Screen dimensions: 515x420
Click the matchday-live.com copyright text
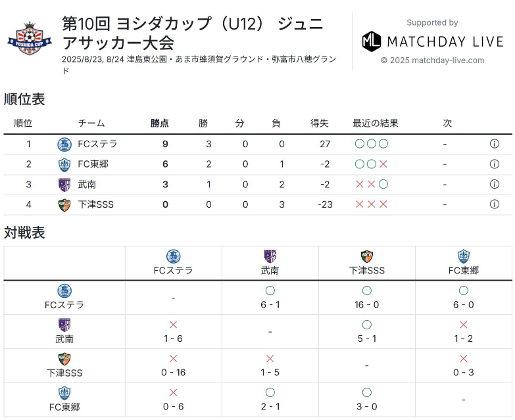tap(432, 60)
